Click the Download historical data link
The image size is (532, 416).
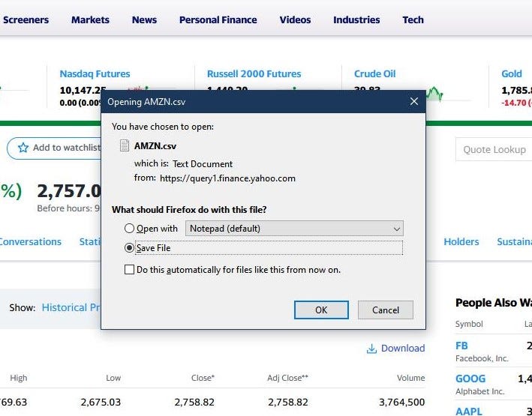point(403,349)
